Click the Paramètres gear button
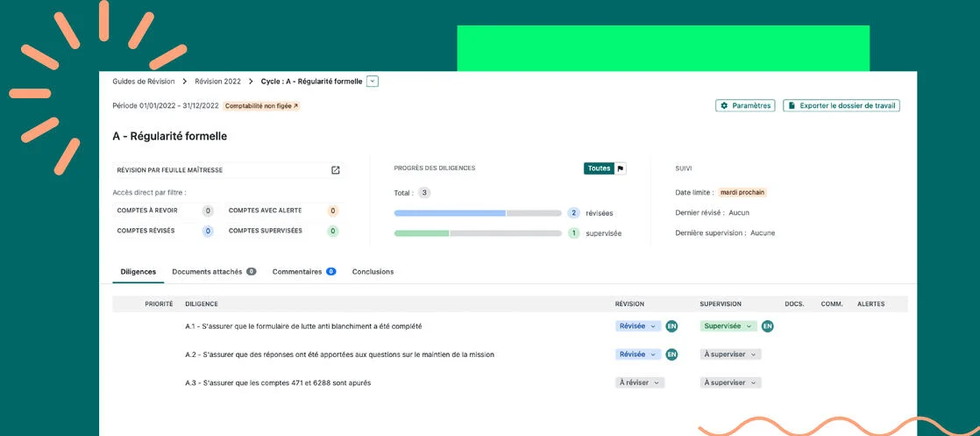Image resolution: width=980 pixels, height=436 pixels. point(745,105)
